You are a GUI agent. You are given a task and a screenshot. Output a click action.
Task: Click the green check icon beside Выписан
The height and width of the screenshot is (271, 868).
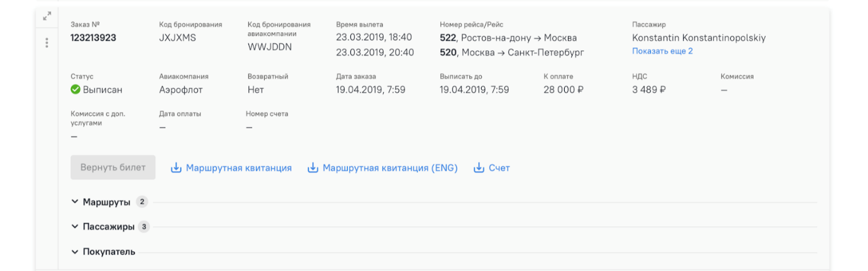pyautogui.click(x=75, y=90)
